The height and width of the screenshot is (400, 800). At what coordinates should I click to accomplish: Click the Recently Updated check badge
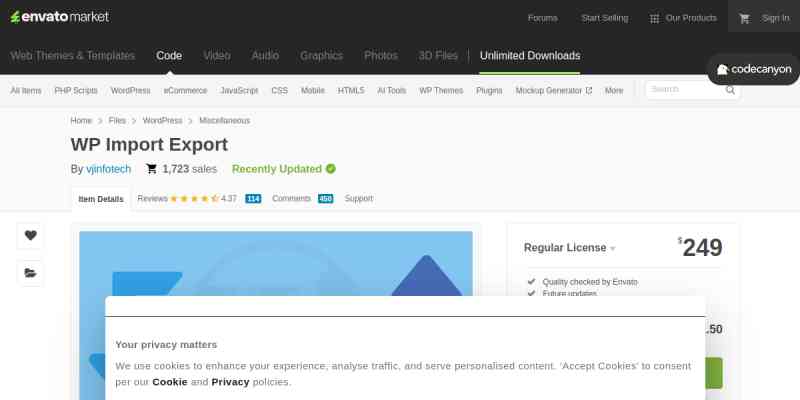(331, 168)
